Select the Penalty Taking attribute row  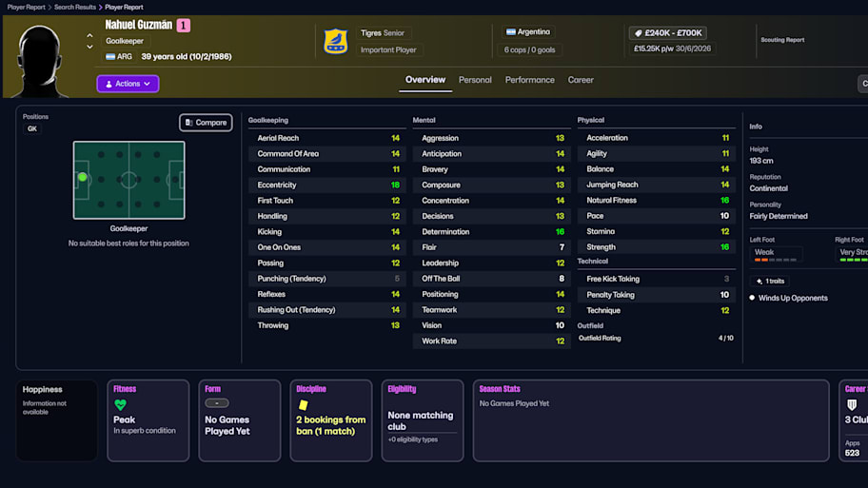tap(657, 295)
